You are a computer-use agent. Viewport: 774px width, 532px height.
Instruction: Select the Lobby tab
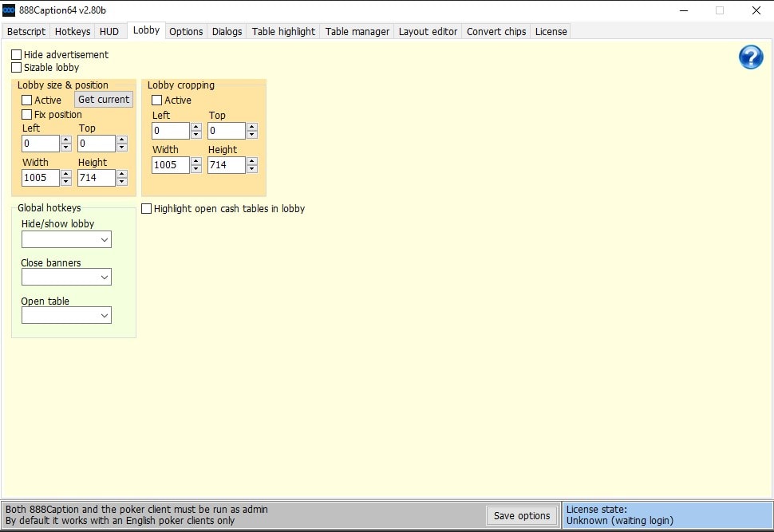pyautogui.click(x=146, y=30)
